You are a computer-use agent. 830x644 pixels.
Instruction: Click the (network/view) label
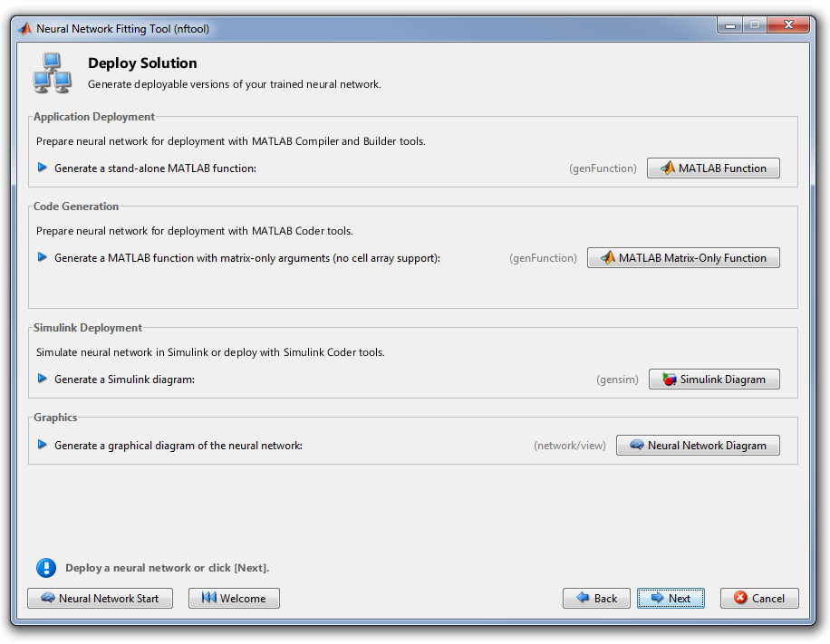(x=570, y=446)
